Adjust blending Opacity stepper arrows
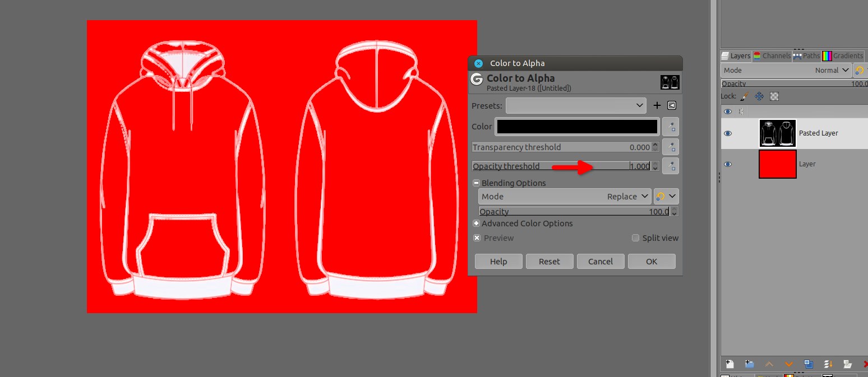The height and width of the screenshot is (377, 868). click(674, 212)
